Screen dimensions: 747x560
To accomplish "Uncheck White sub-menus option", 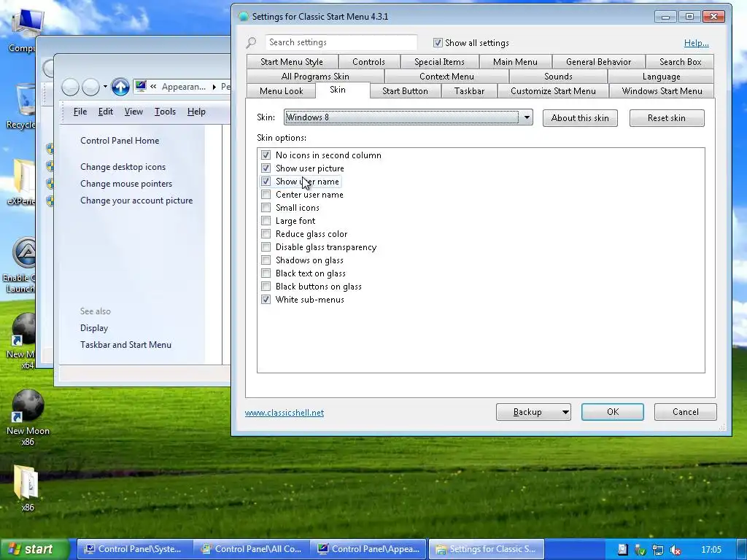I will pyautogui.click(x=266, y=300).
